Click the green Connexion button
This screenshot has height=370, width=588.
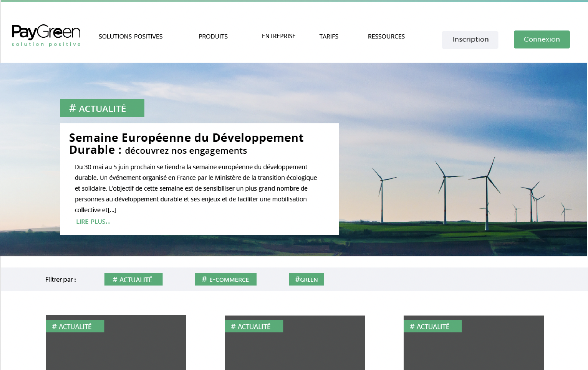point(542,39)
